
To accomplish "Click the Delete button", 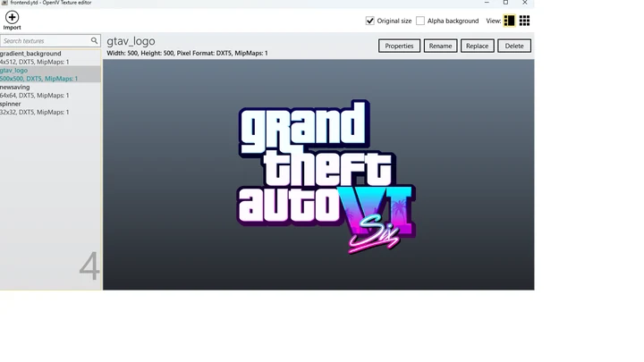I will 514,46.
